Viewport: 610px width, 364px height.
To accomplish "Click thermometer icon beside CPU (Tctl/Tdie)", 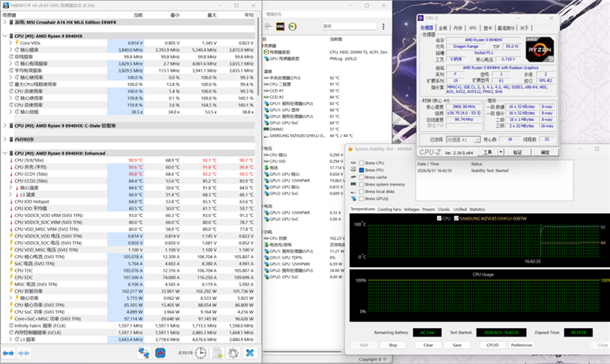I will coord(11,160).
